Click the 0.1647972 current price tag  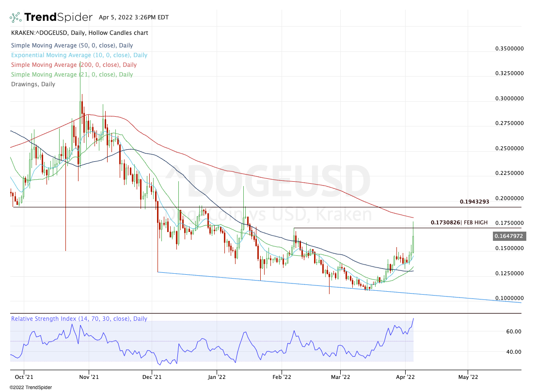pyautogui.click(x=509, y=236)
